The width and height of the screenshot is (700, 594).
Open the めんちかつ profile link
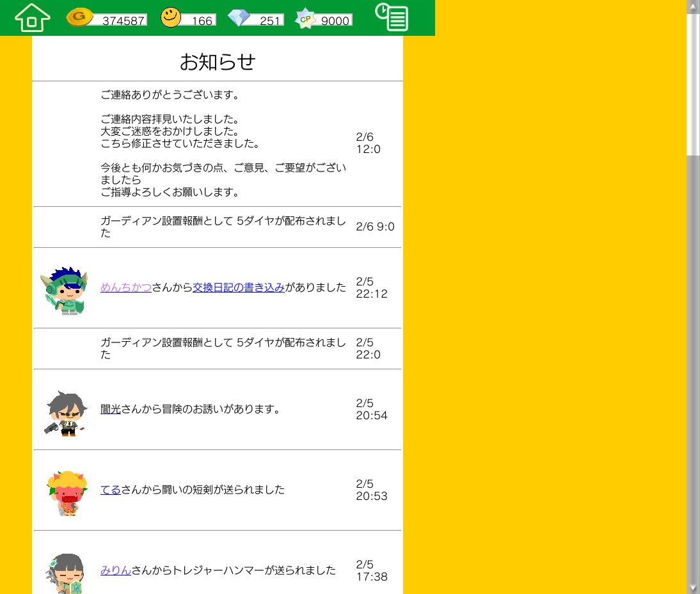click(x=126, y=287)
